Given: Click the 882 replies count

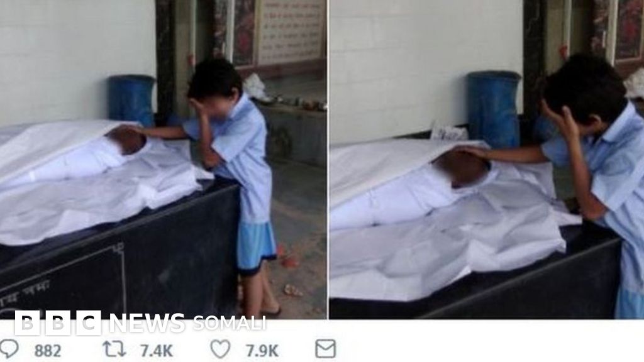Looking at the screenshot, I should [x=48, y=351].
